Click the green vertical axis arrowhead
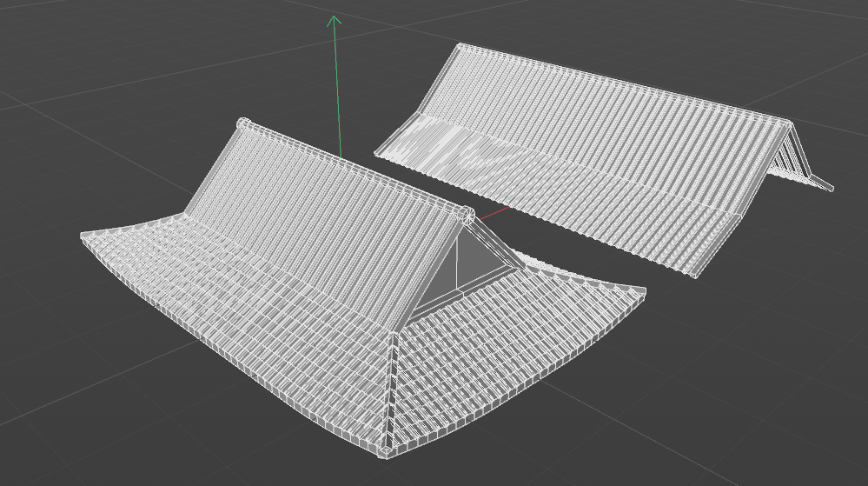Image resolution: width=868 pixels, height=486 pixels. [x=334, y=21]
